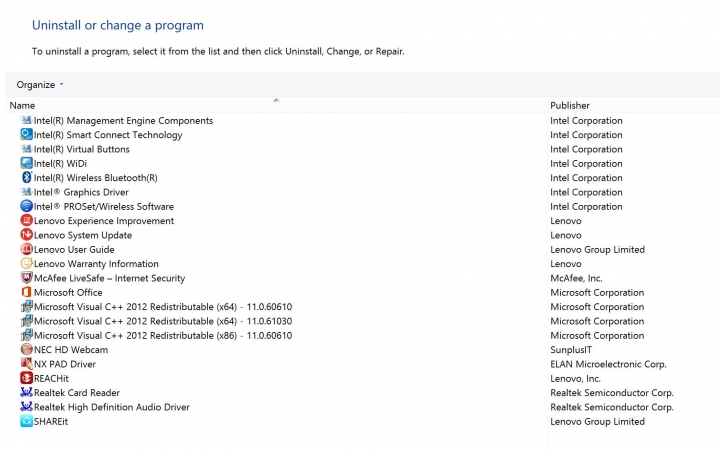Image resolution: width=720 pixels, height=451 pixels.
Task: Click the Intel(R) Smart Connect Technology icon
Action: (26, 135)
